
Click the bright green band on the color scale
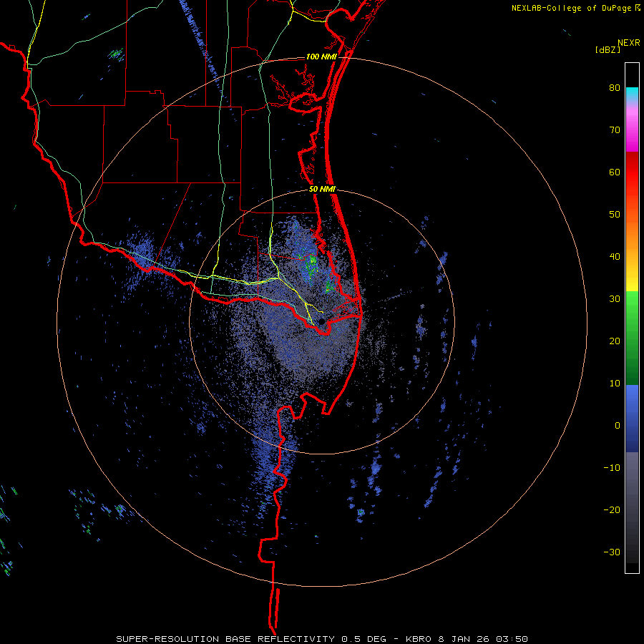[632, 304]
